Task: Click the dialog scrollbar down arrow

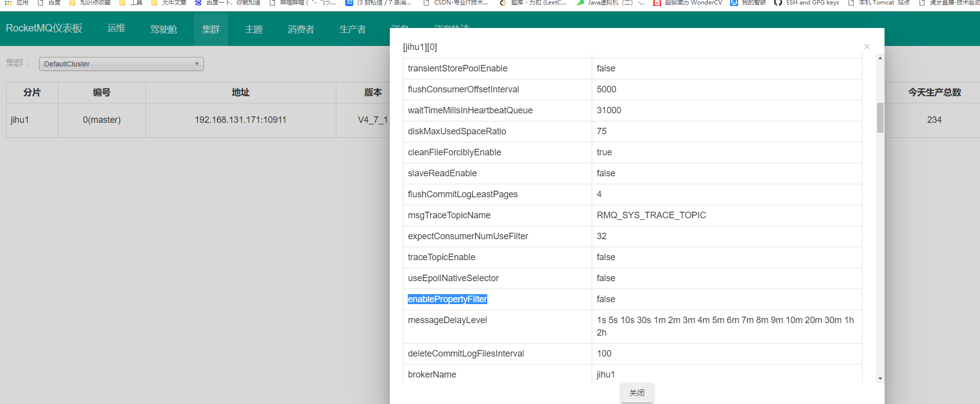Action: 880,379
